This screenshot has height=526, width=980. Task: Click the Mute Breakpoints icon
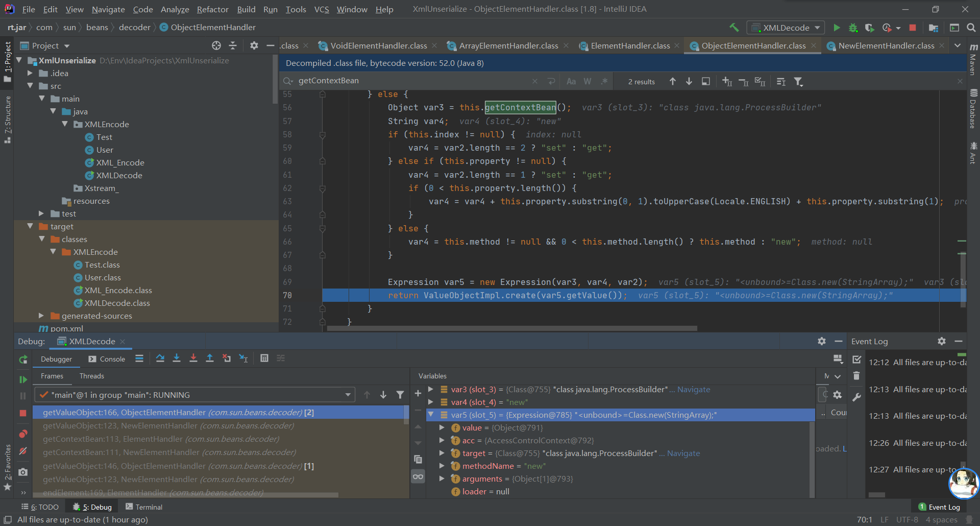(23, 451)
